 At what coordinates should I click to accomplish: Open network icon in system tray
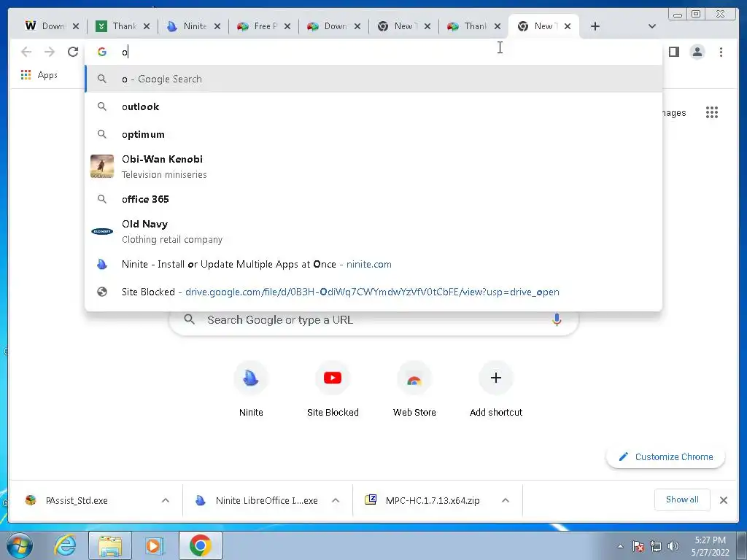pos(656,546)
